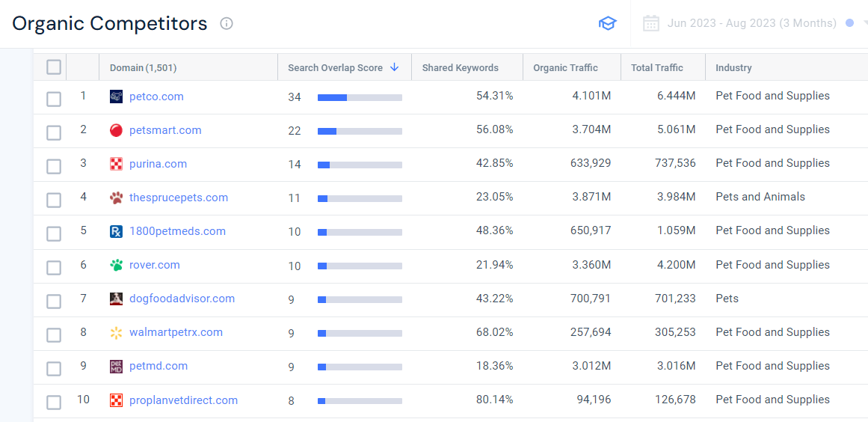
Task: Click the rover.com green paw favicon
Action: tap(116, 266)
